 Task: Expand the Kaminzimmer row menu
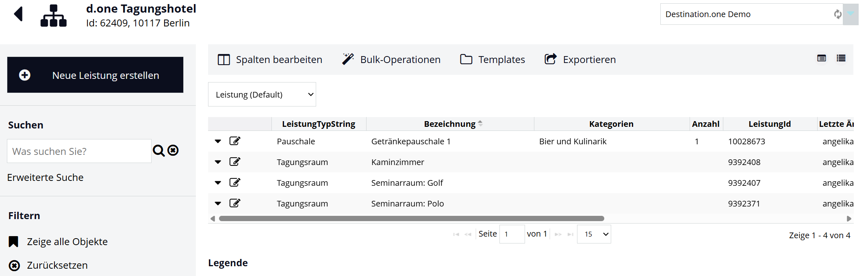[218, 162]
